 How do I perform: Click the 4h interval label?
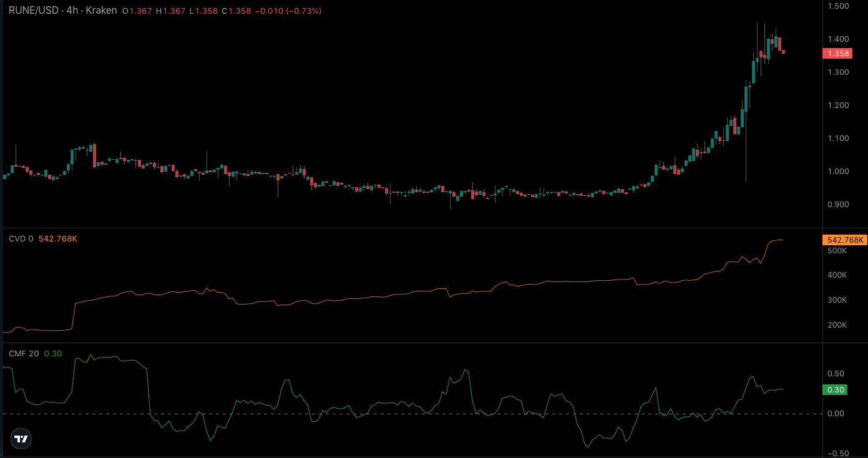(x=72, y=11)
